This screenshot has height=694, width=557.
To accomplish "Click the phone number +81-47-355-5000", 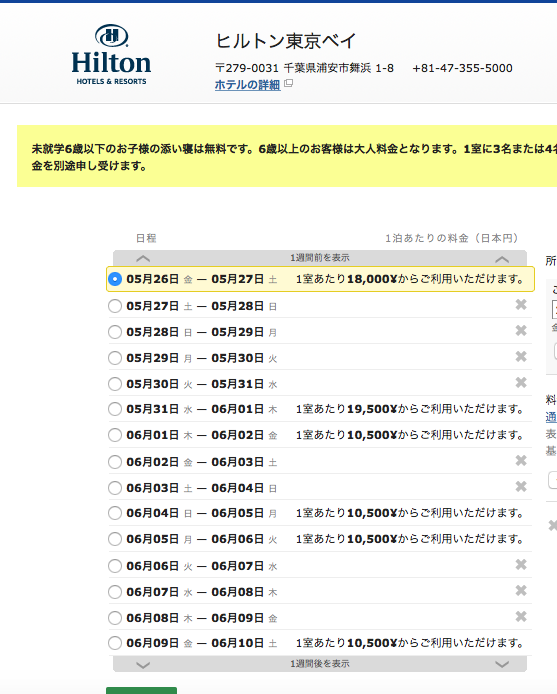I will [462, 68].
